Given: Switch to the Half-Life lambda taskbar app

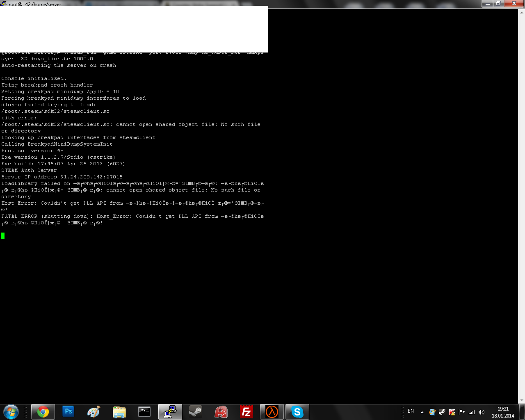Looking at the screenshot, I should point(272,412).
